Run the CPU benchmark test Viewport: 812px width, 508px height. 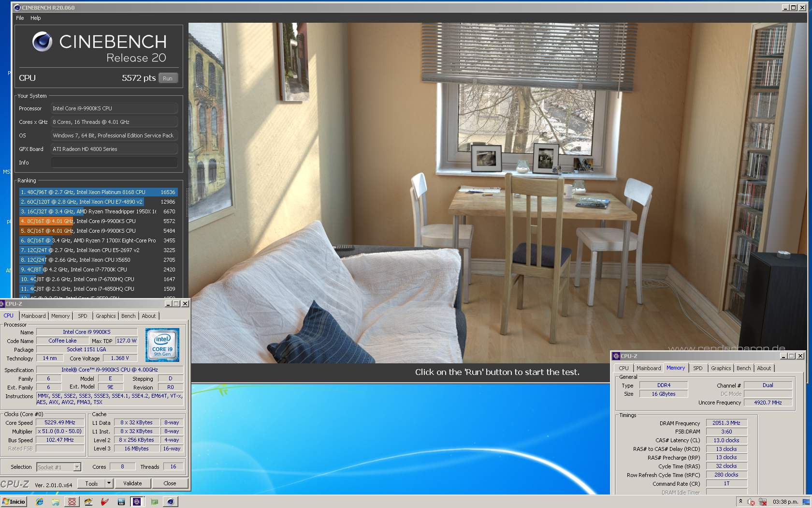(168, 78)
